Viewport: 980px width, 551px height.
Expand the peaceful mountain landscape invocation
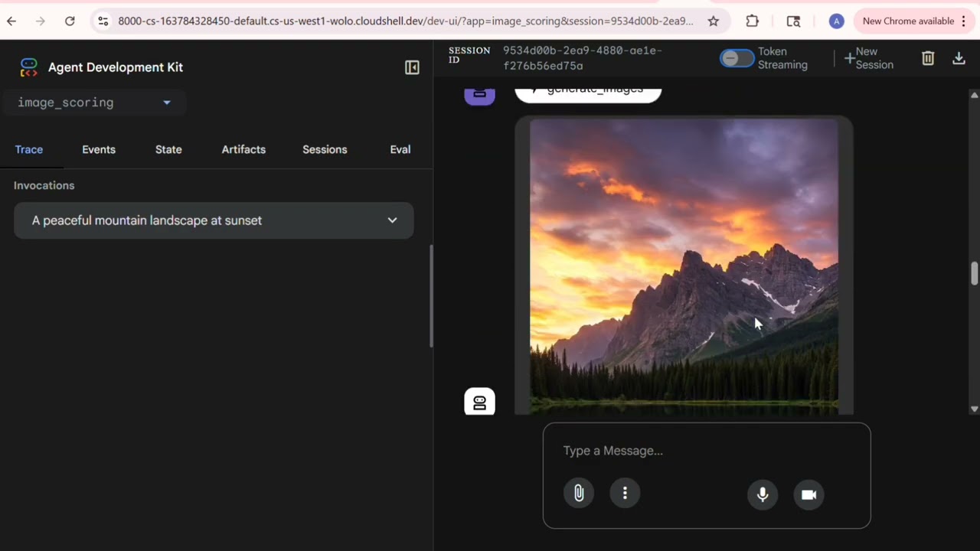214,220
